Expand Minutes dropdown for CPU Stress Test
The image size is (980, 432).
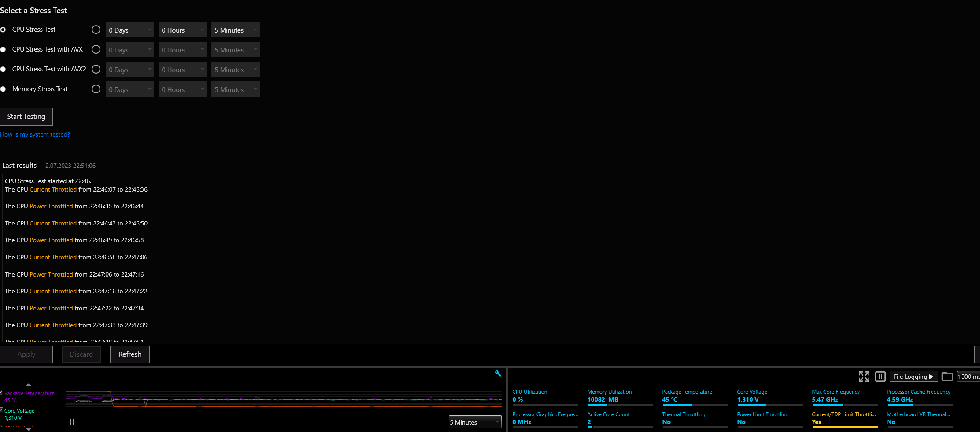[x=236, y=30]
